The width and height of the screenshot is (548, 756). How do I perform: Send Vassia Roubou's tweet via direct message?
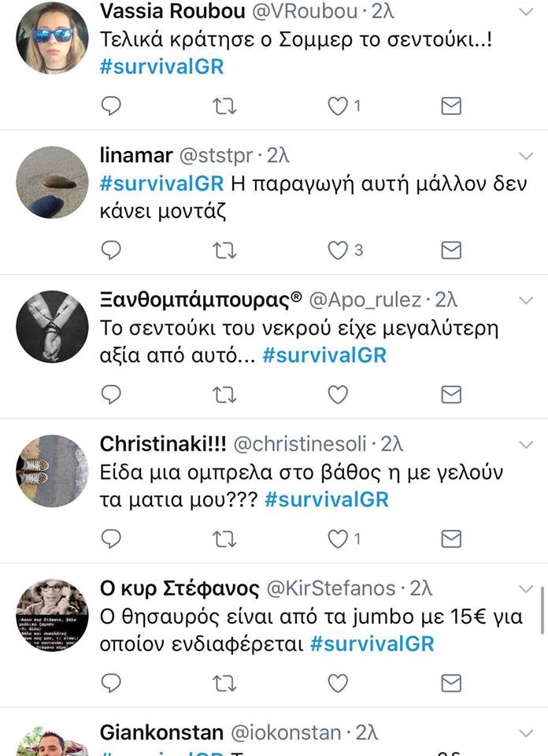(451, 106)
